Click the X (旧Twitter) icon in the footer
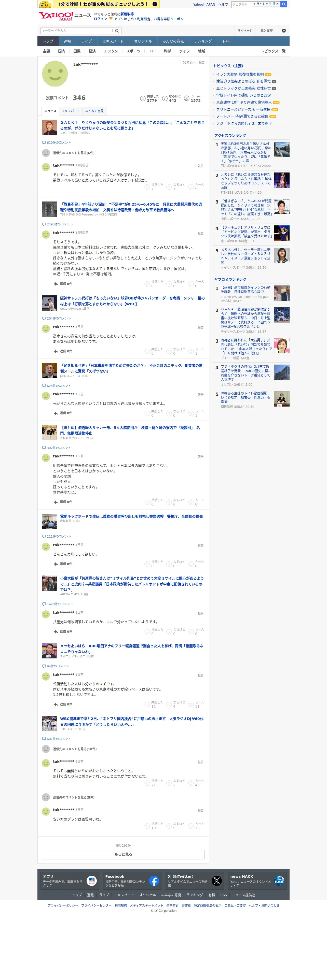 click(x=217, y=881)
